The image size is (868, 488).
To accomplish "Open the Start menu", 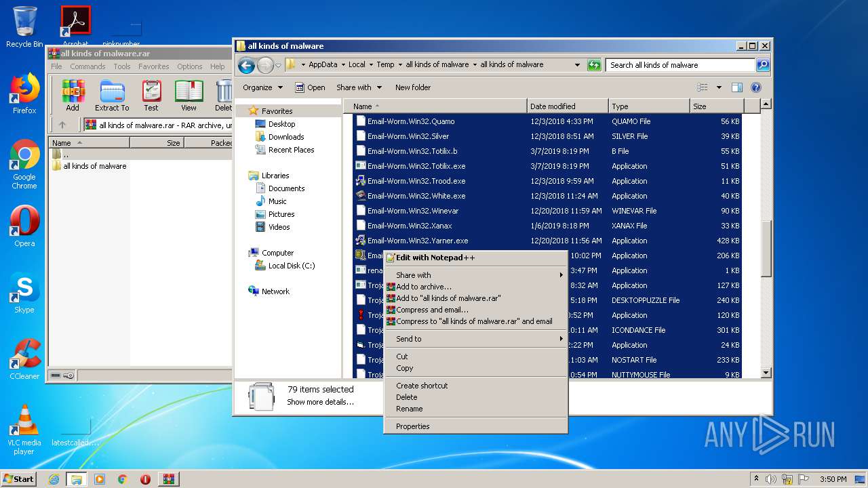I will coord(19,479).
